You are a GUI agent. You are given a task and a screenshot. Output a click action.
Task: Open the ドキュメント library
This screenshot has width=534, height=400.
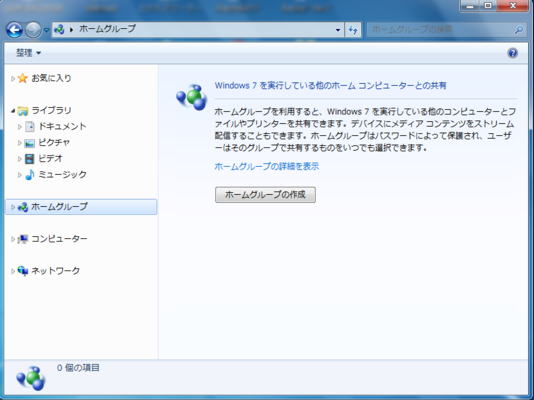[62, 126]
